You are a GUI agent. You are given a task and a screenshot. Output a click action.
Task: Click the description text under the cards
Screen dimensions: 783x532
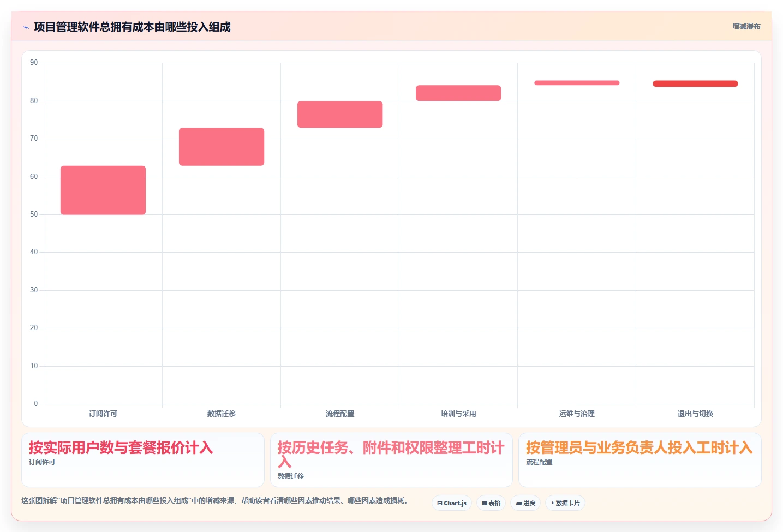coord(214,500)
